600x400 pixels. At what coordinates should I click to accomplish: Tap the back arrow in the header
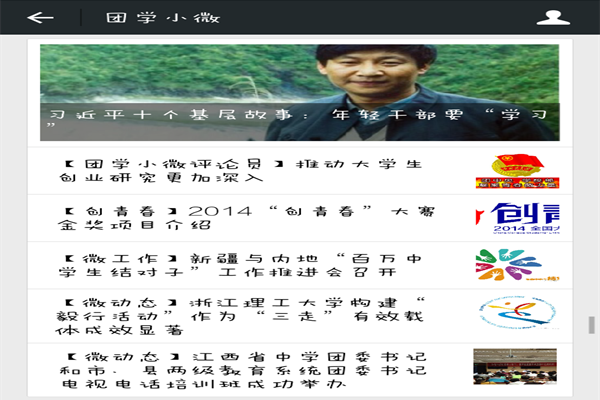click(x=40, y=18)
